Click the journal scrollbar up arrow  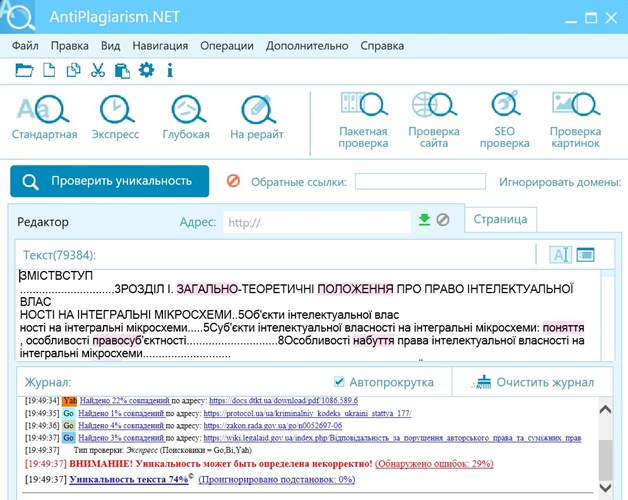[x=605, y=409]
